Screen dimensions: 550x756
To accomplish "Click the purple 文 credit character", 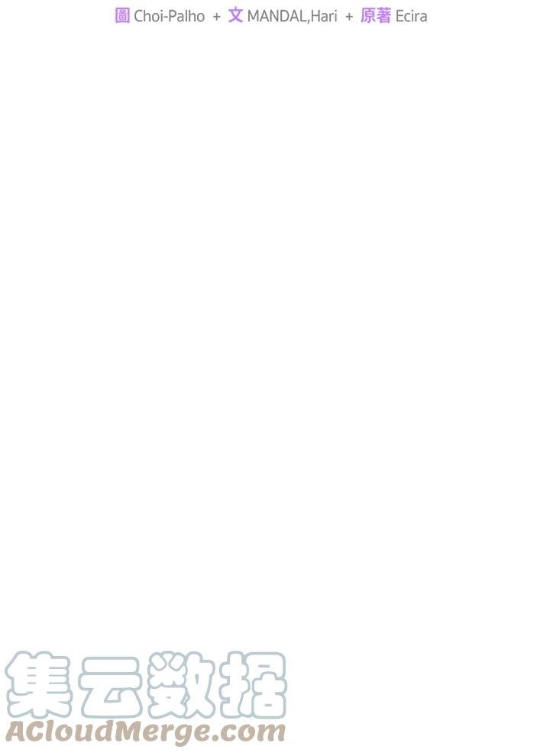I will point(235,15).
